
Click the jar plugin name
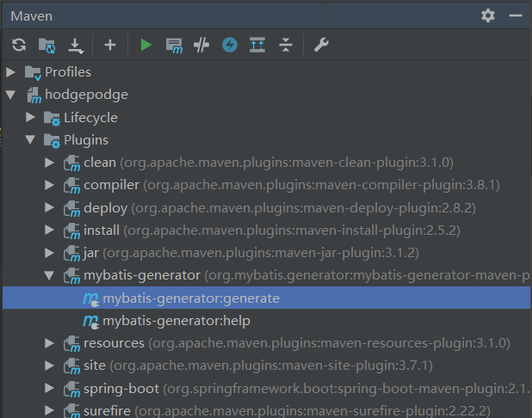(91, 253)
